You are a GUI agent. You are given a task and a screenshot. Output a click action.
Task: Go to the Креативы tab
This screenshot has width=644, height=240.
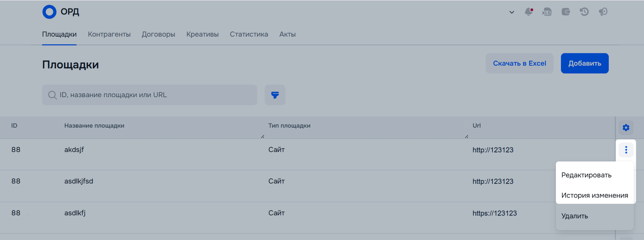coord(202,34)
